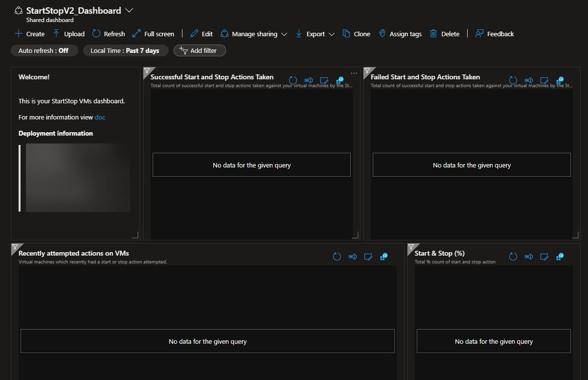
Task: Refresh the Successful Start and Stop Actions tile
Action: (292, 80)
